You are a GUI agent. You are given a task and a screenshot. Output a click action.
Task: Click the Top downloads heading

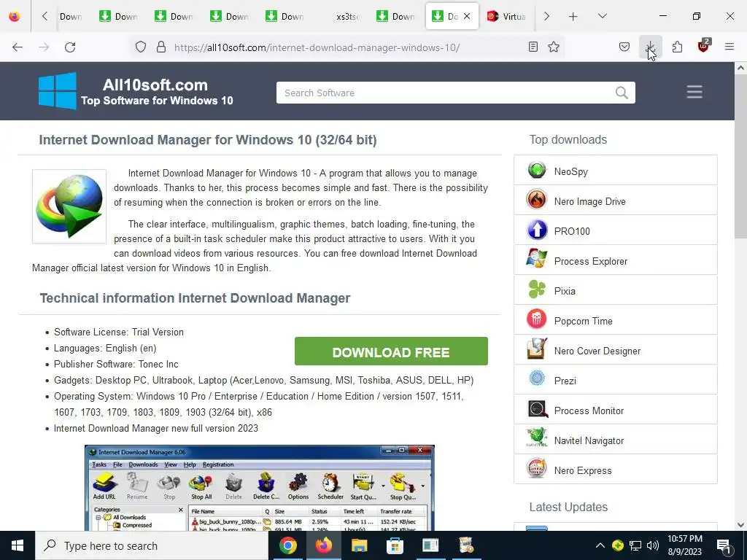pos(568,139)
